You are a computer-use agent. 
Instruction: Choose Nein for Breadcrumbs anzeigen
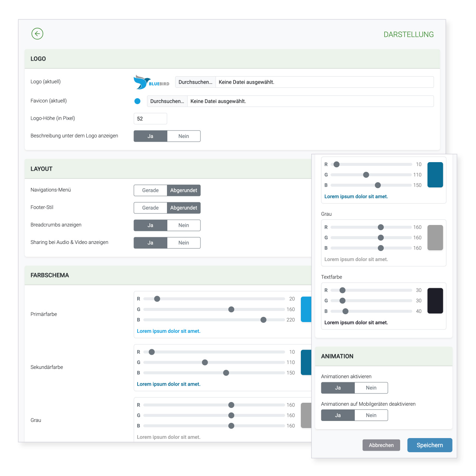coord(184,225)
